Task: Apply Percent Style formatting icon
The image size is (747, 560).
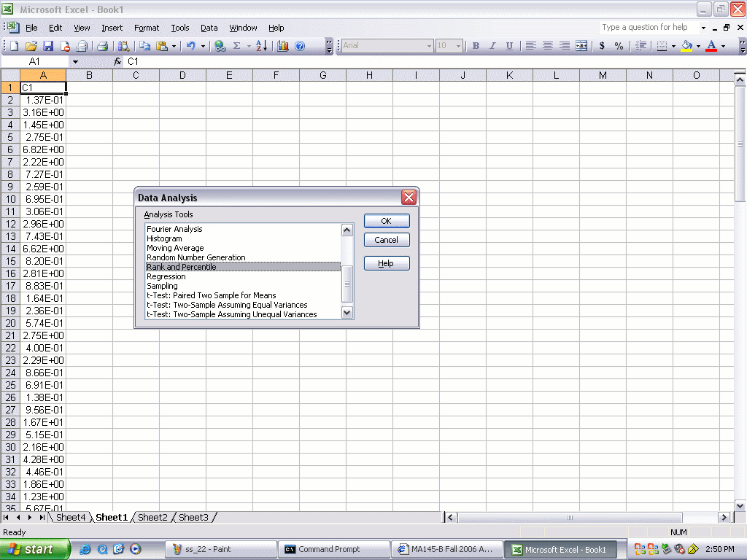Action: coord(619,46)
